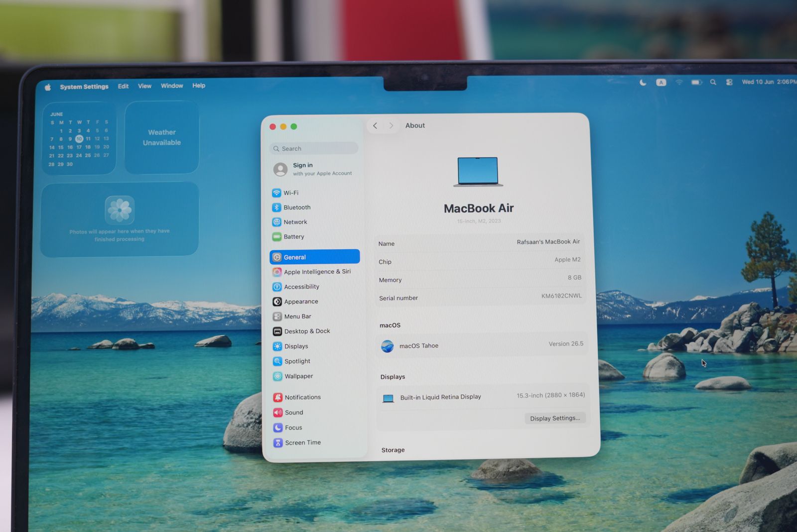Go forward with the right chevron button
Image resolution: width=797 pixels, height=532 pixels.
(x=391, y=126)
